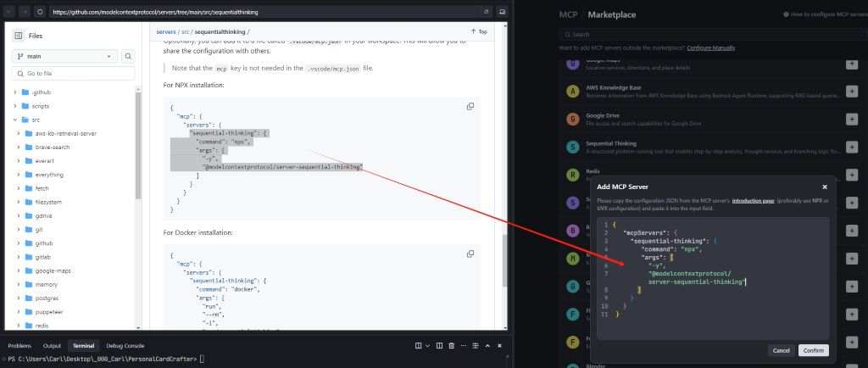The height and width of the screenshot is (368, 868).
Task: Copy the NPX installation code block
Action: click(470, 106)
